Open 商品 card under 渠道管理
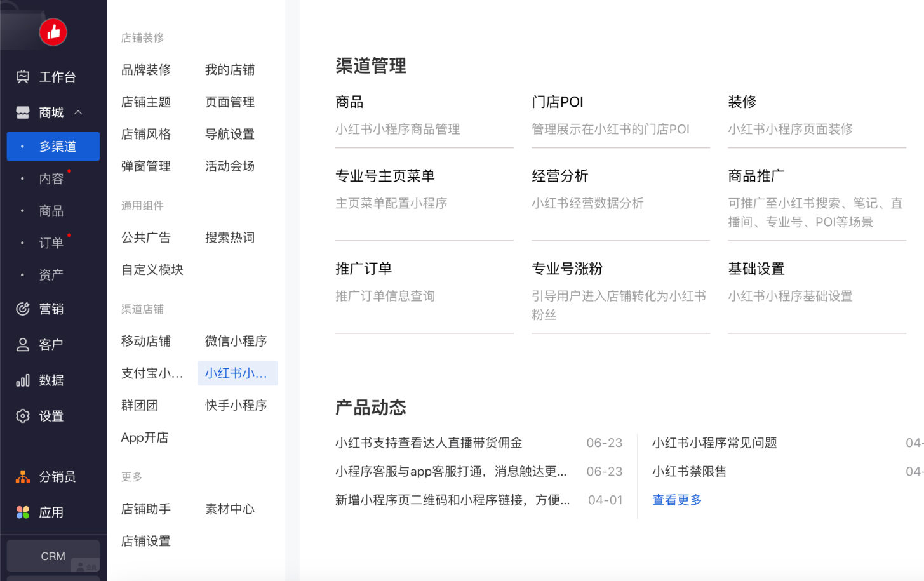Image resolution: width=924 pixels, height=581 pixels. click(424, 115)
